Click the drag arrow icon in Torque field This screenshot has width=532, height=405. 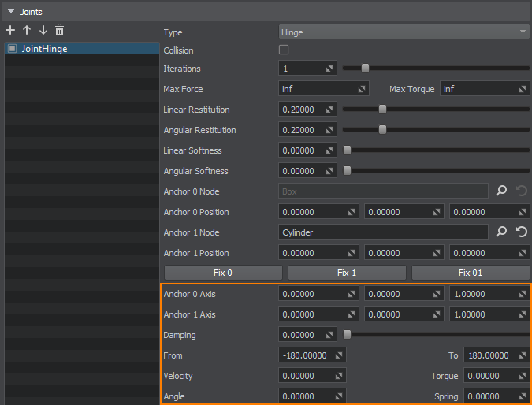(523, 376)
